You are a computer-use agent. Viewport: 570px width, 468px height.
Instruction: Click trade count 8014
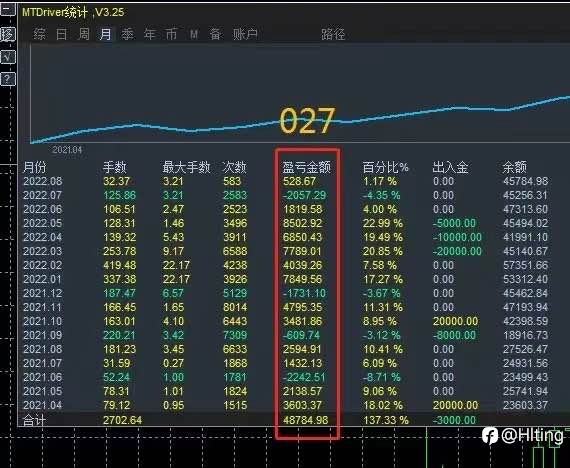235,307
